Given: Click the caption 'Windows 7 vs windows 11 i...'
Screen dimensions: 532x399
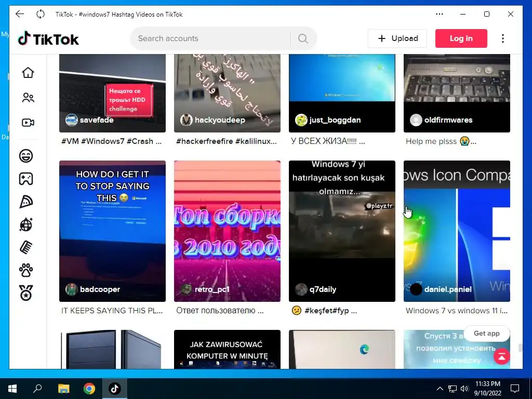Looking at the screenshot, I should point(457,311).
